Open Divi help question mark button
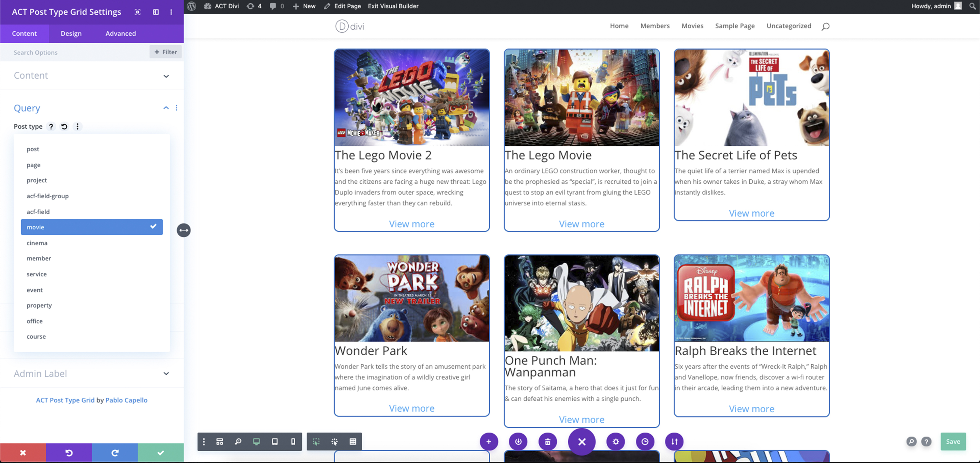The width and height of the screenshot is (980, 463). pos(926,441)
